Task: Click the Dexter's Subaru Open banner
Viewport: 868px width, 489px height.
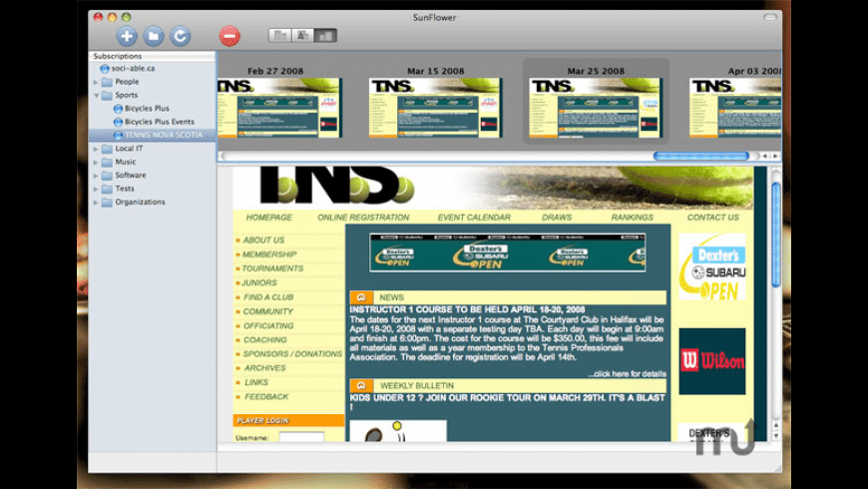Action: (x=507, y=253)
